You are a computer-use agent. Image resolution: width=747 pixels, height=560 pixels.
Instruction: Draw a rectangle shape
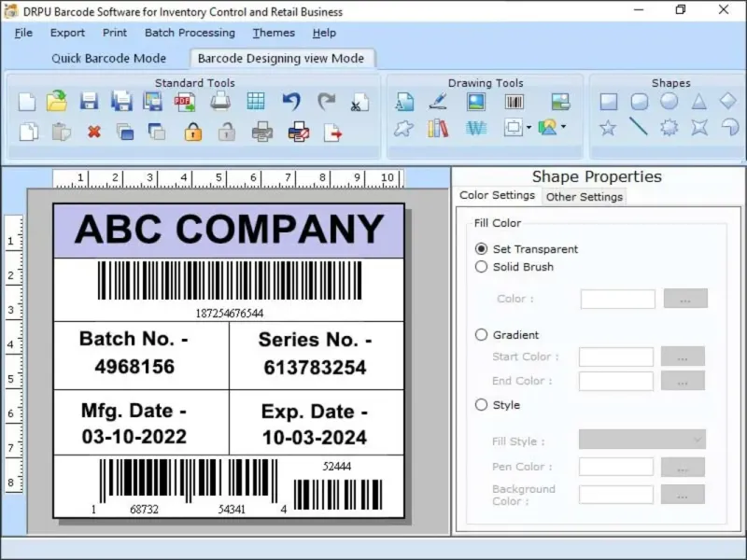point(609,102)
